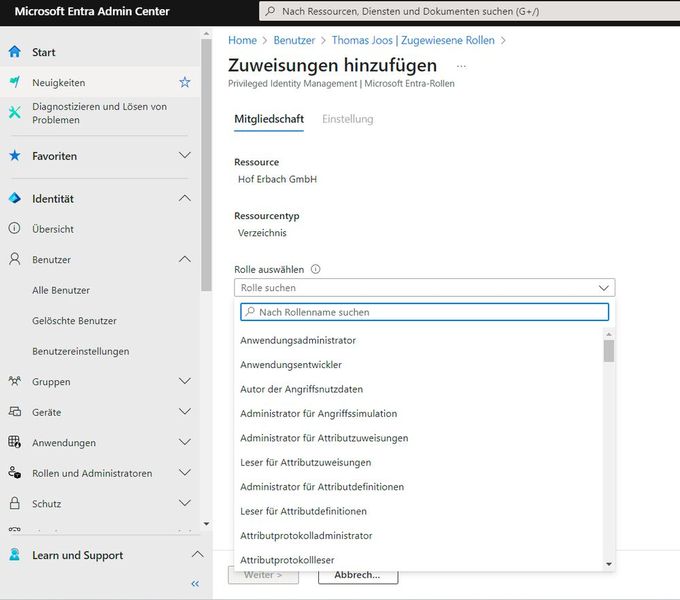Open Gelöschte Benutzer in sidebar

[74, 320]
